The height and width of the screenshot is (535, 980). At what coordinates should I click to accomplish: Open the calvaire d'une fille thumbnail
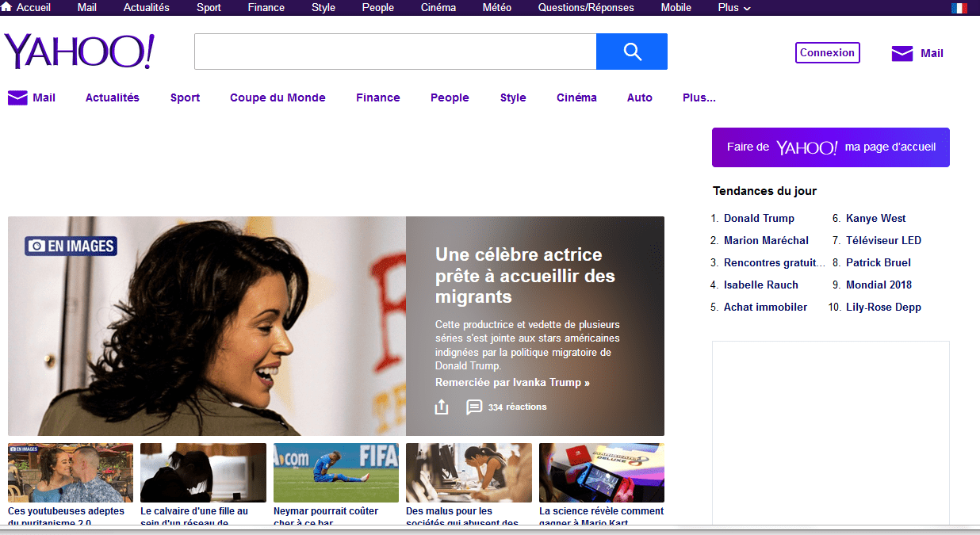click(x=203, y=472)
